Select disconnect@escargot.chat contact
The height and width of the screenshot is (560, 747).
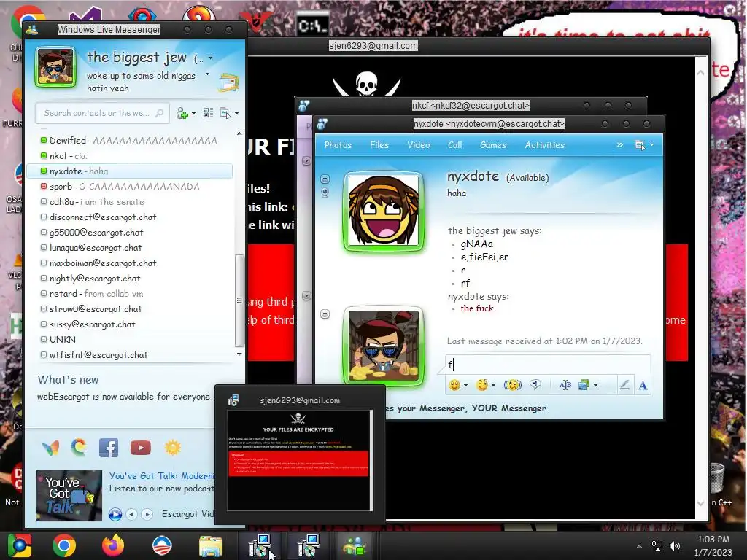pos(129,217)
